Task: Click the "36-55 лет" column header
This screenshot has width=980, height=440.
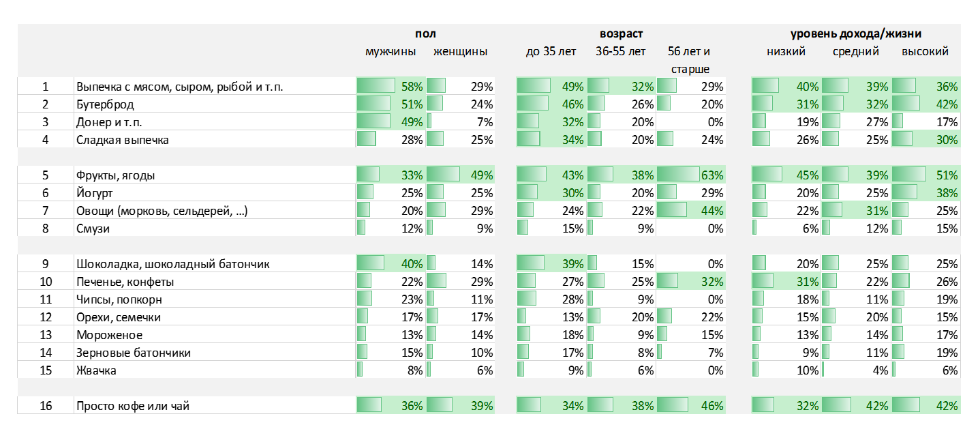Action: (x=620, y=52)
